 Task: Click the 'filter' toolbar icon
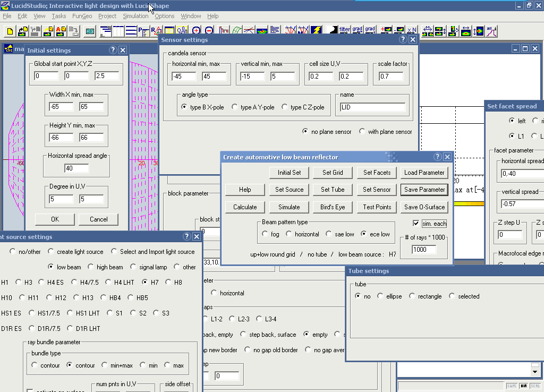coord(344,30)
